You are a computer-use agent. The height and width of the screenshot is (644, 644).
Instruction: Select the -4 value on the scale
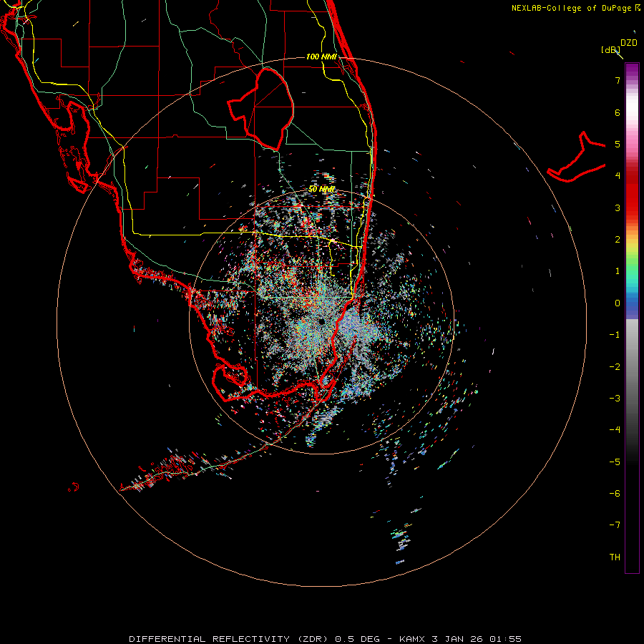[x=615, y=430]
